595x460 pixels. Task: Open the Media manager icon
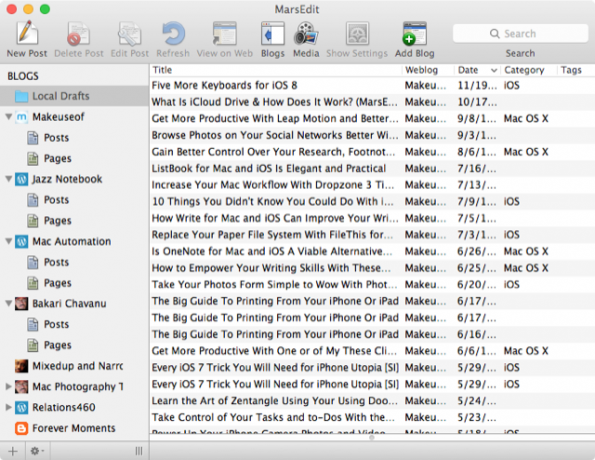(306, 33)
